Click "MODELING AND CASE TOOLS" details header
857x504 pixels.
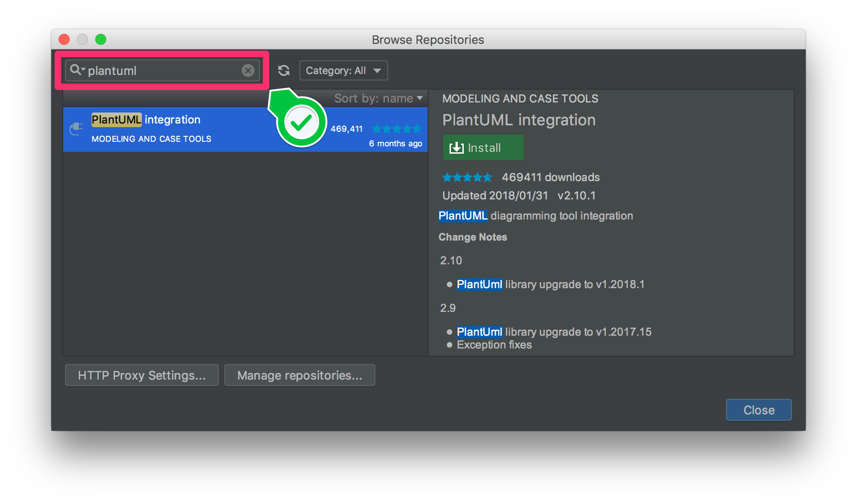(x=520, y=98)
